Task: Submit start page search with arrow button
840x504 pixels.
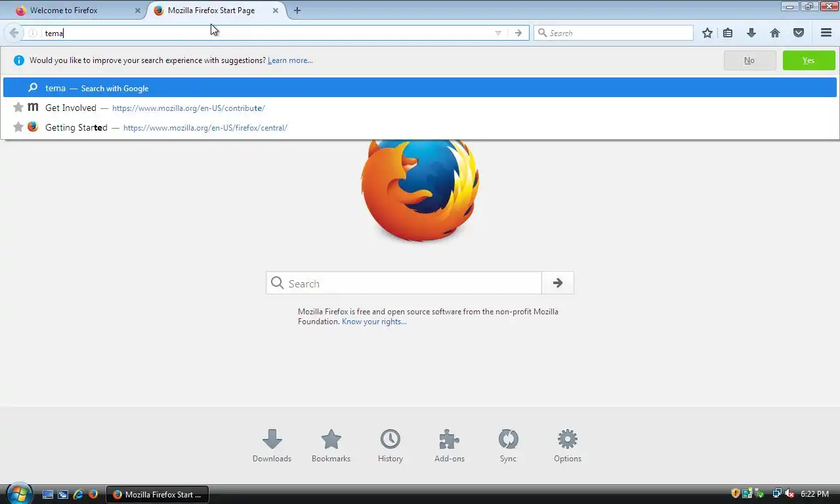Action: (x=558, y=283)
